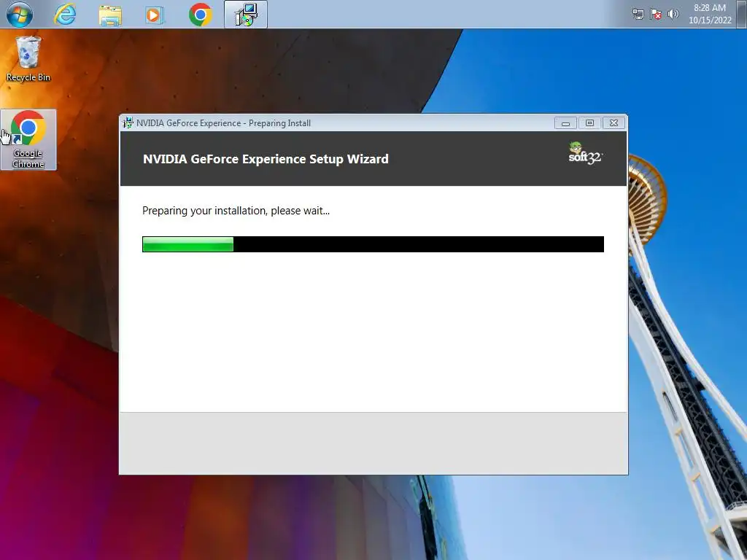Select the Google Chrome desktop shortcut
The width and height of the screenshot is (747, 560).
click(x=28, y=139)
